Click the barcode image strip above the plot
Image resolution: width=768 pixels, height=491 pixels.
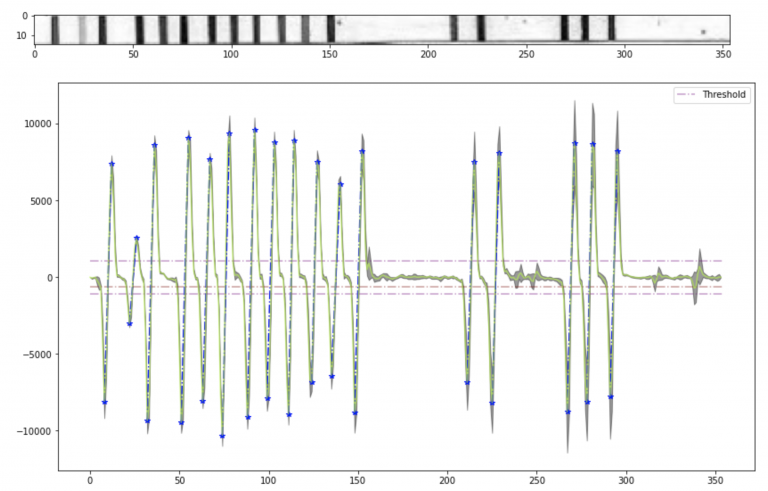click(382, 30)
